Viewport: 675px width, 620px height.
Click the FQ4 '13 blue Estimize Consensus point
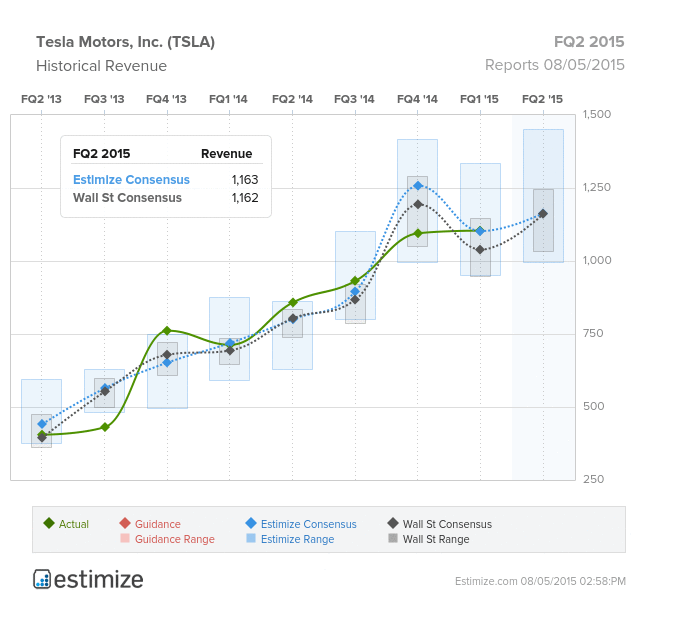click(167, 363)
